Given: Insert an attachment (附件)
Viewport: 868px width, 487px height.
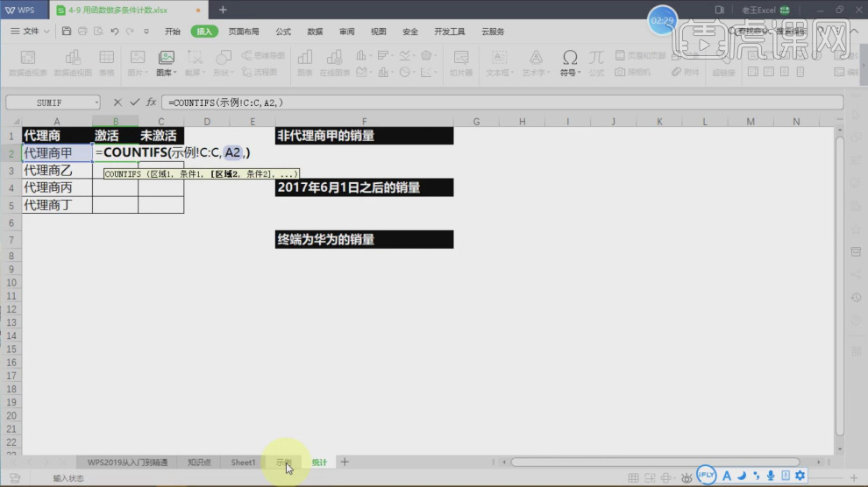Looking at the screenshot, I should pyautogui.click(x=686, y=73).
